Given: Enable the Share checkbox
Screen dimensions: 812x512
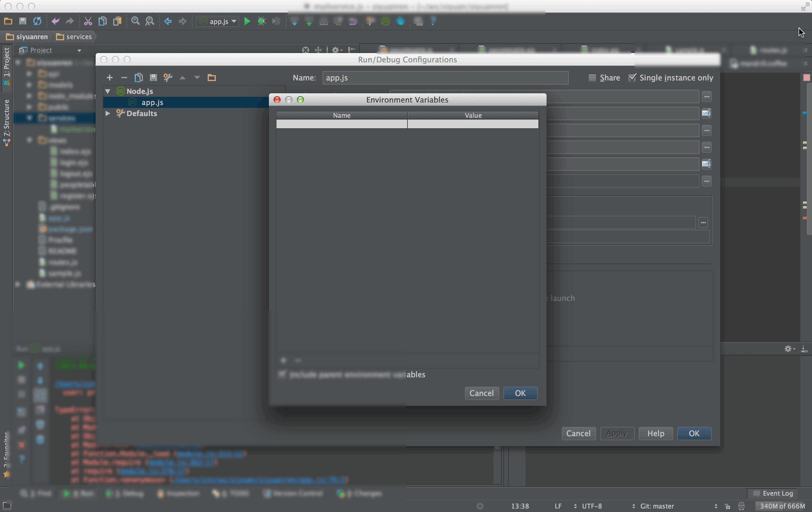Looking at the screenshot, I should (x=592, y=78).
